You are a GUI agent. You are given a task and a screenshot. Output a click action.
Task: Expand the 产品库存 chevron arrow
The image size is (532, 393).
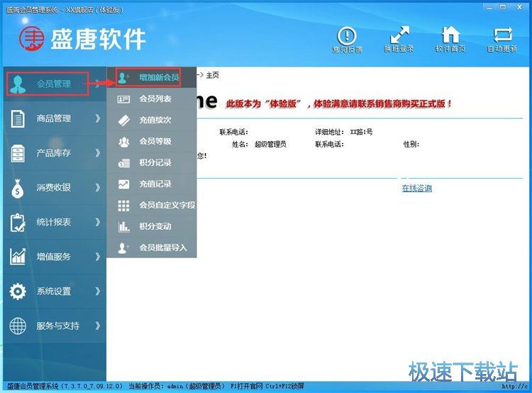tap(98, 153)
